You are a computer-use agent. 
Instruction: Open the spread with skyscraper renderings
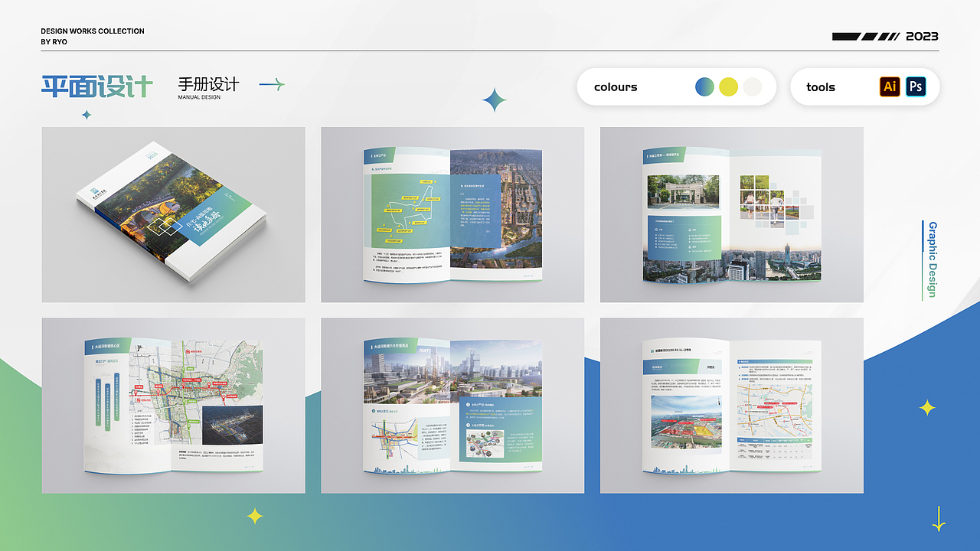[x=452, y=406]
